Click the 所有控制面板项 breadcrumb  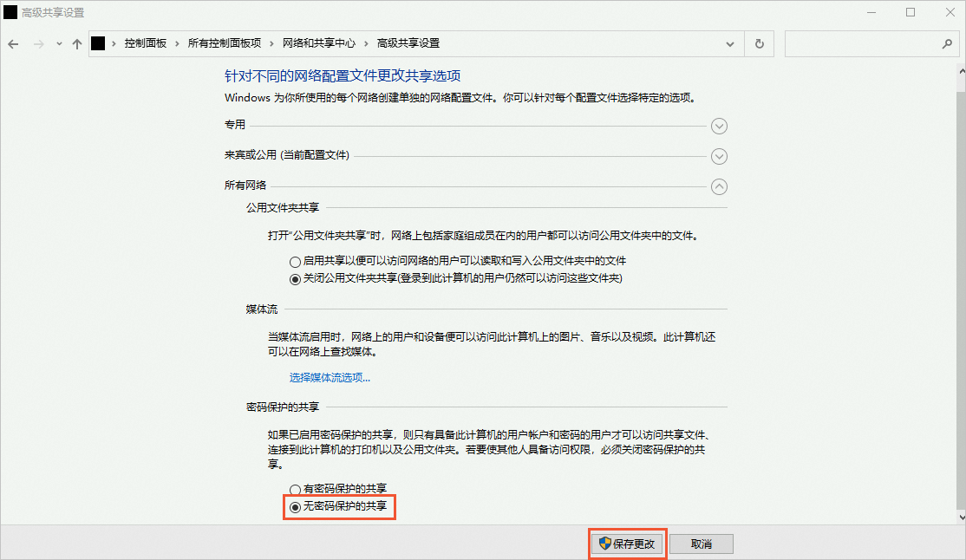click(x=225, y=43)
